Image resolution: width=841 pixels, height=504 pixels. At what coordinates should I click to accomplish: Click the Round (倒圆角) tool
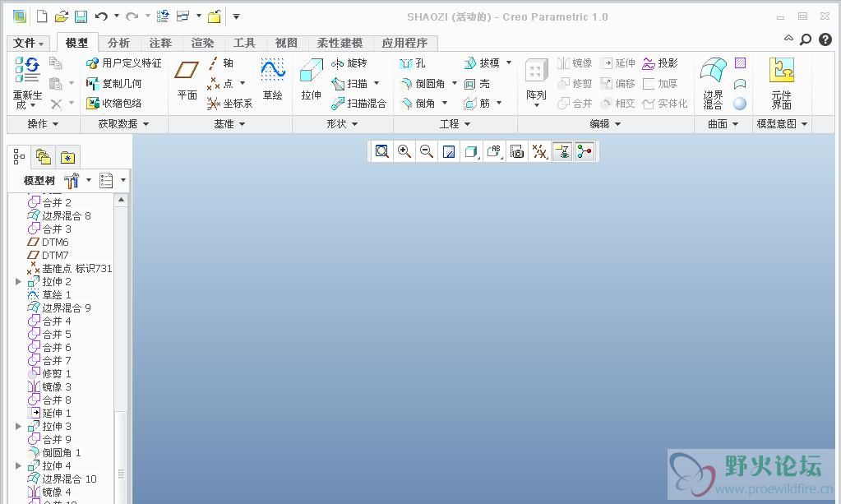(x=423, y=83)
